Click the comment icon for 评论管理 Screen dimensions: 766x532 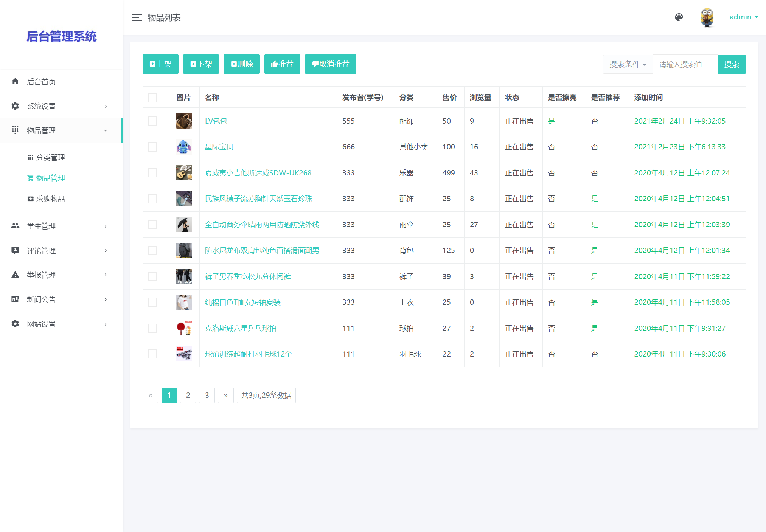point(15,250)
